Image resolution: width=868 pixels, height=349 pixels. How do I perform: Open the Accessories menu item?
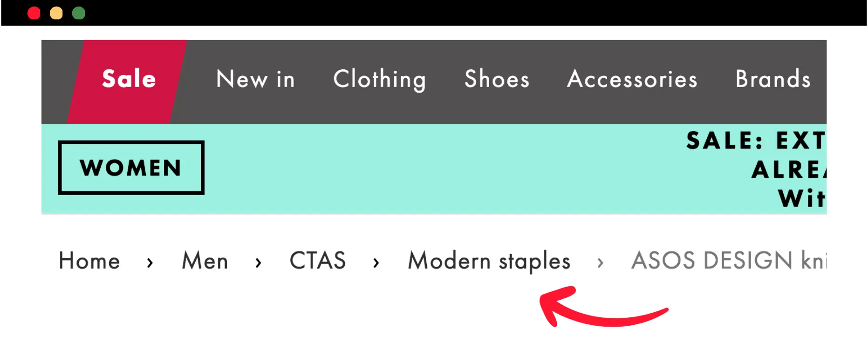(632, 79)
